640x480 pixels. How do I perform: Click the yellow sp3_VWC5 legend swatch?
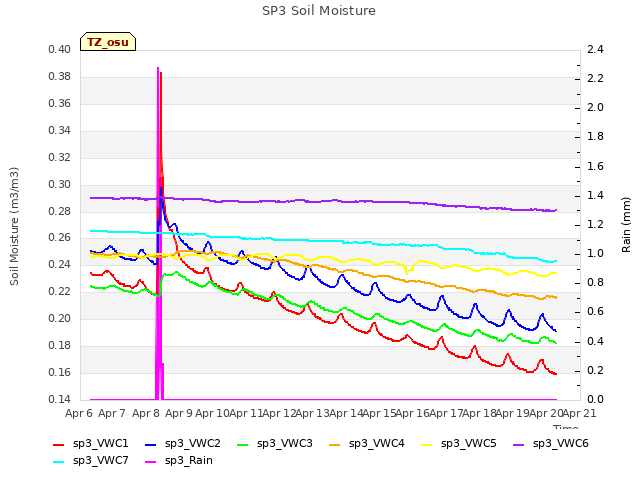click(x=427, y=445)
